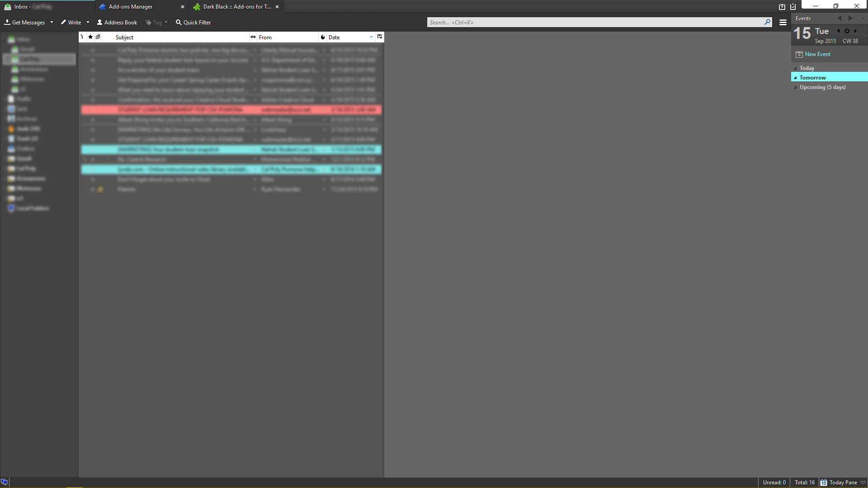The height and width of the screenshot is (488, 868).
Task: Open the Calendar tab icon
Action: coord(782,7)
